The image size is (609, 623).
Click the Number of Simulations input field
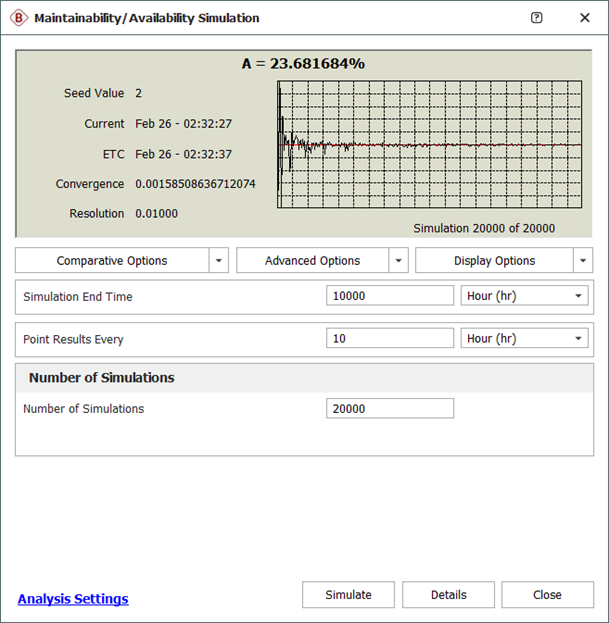coord(390,409)
